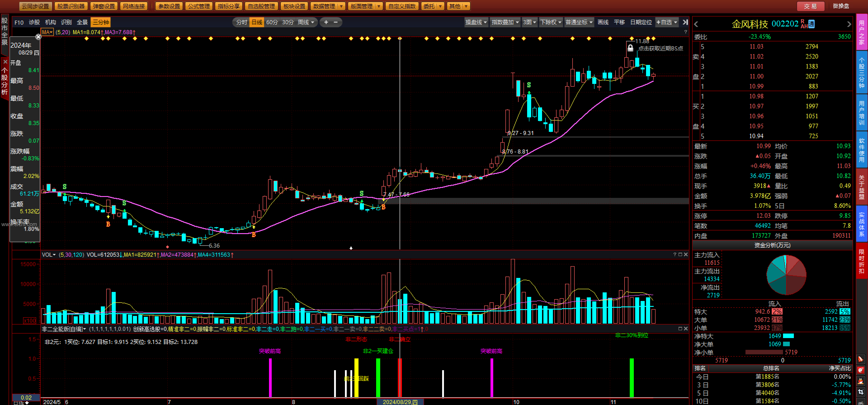Switch chart period to 日线

[x=257, y=22]
